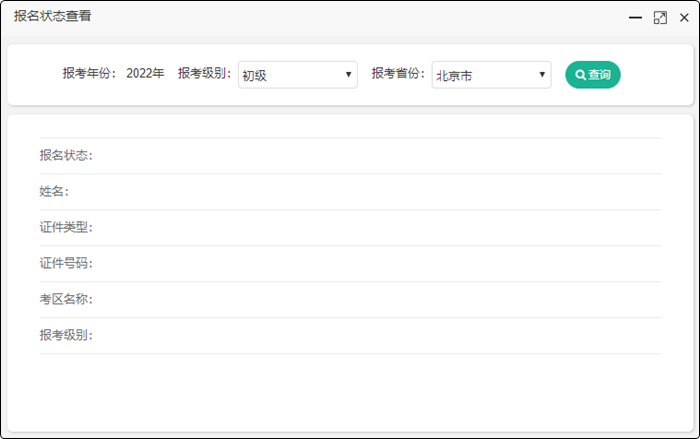Open the 报考省份 dropdown showing 北京市
The height and width of the screenshot is (439, 700).
pos(491,75)
